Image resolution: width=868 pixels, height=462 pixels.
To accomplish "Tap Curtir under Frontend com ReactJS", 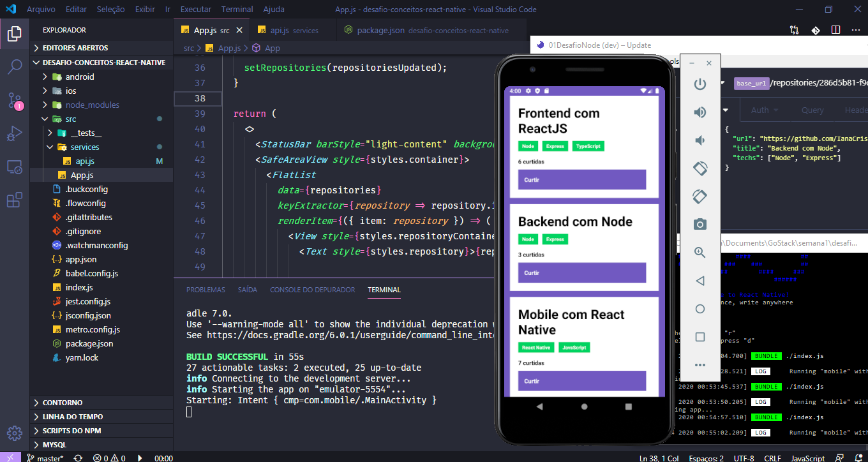I will 582,180.
